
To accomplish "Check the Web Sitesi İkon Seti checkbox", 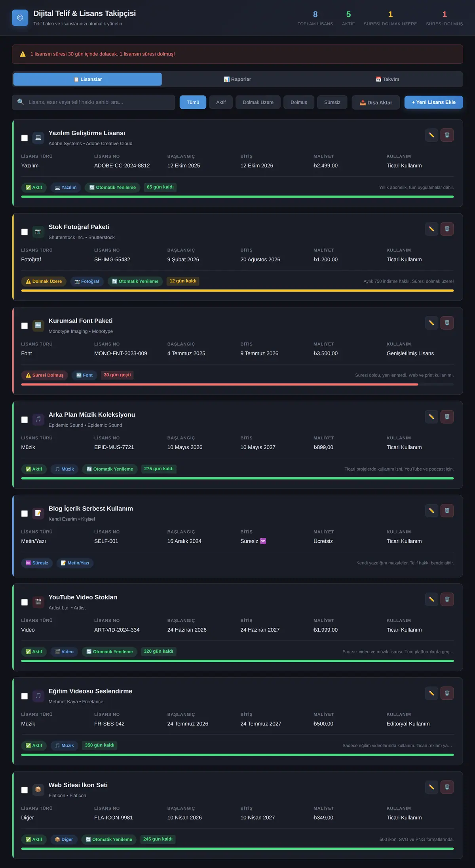I will click(25, 789).
